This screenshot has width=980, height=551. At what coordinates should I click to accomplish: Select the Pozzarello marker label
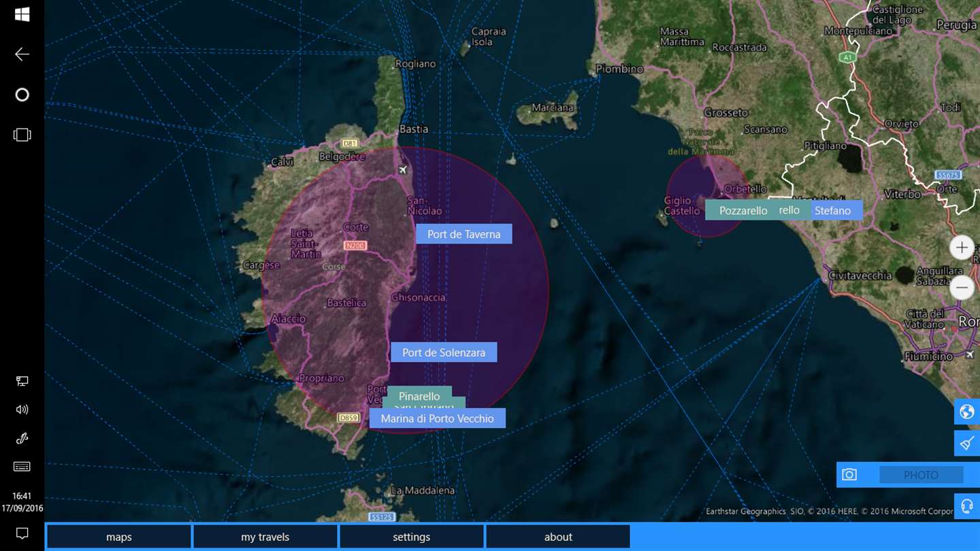[742, 210]
